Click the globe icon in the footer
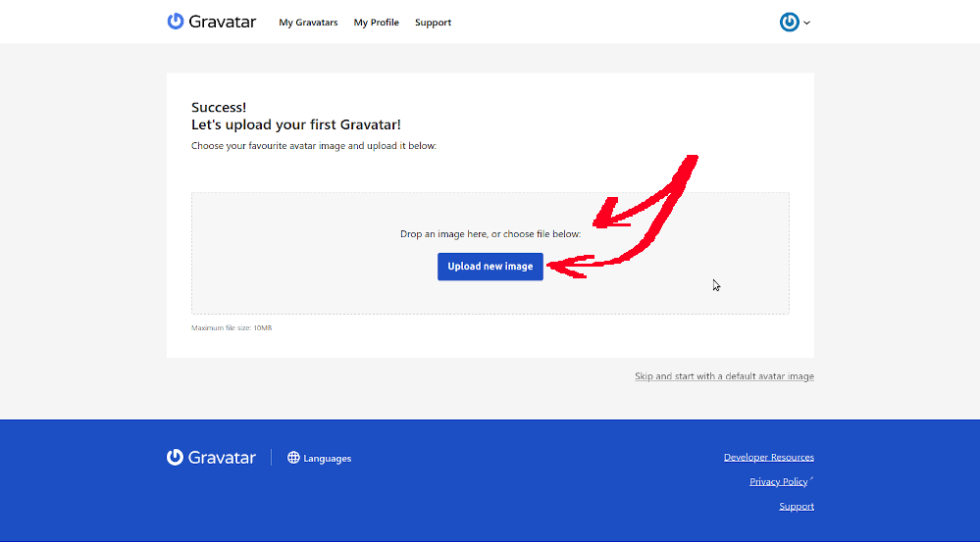 293,458
